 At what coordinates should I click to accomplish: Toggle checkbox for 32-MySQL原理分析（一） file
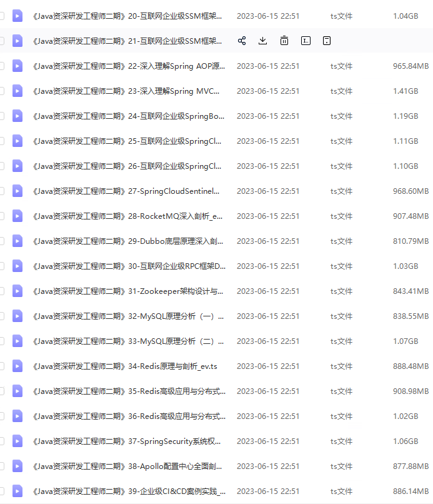point(2,316)
